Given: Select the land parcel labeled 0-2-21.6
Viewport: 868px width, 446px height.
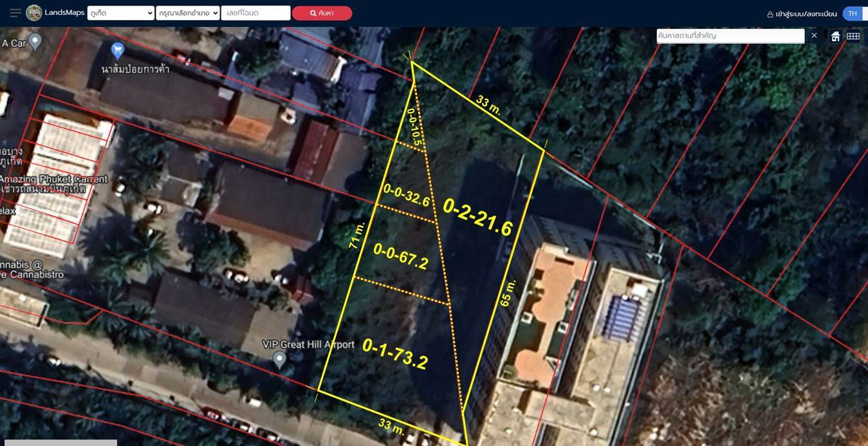Looking at the screenshot, I should (477, 218).
